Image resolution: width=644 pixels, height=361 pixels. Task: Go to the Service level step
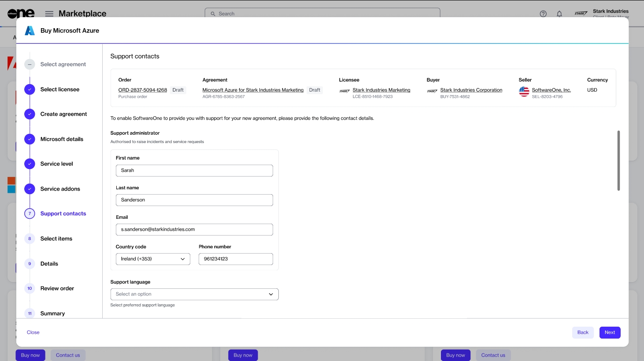click(56, 164)
